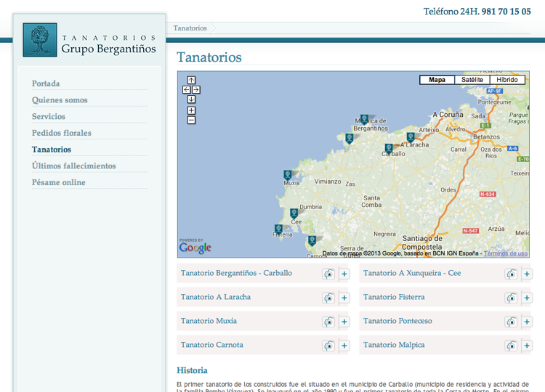Pan the map right with arrow button
This screenshot has width=545, height=392.
click(196, 89)
